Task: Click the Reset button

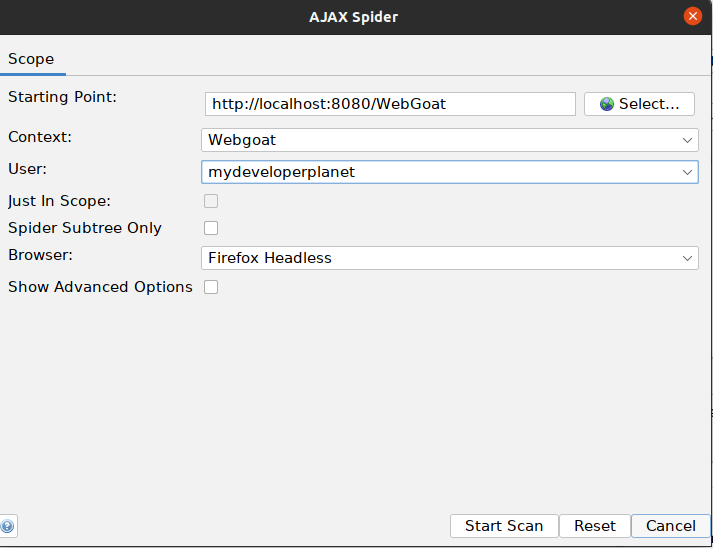Action: pos(595,526)
